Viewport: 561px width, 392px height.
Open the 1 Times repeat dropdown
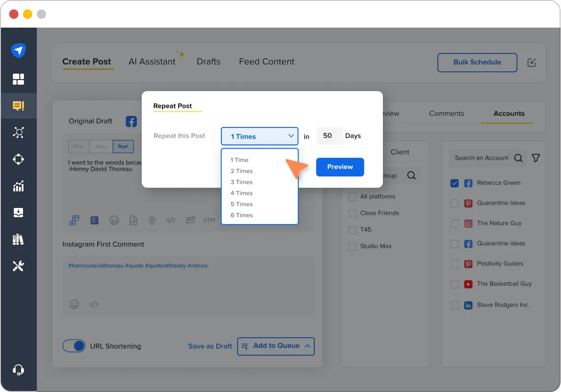click(x=259, y=136)
